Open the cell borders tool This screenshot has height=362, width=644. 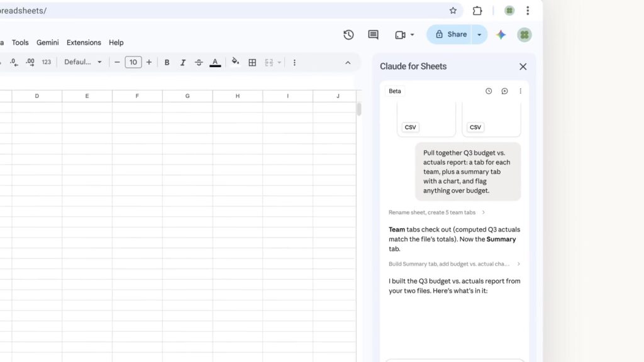[252, 62]
